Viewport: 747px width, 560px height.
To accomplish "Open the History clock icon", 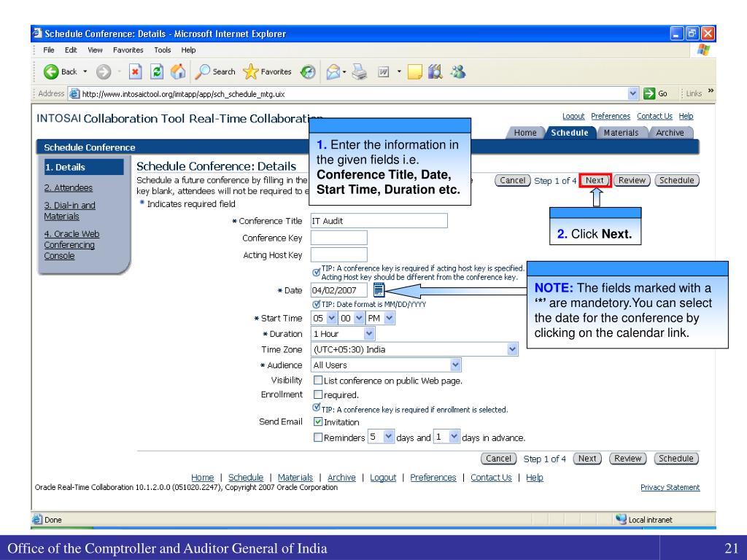I will 308,72.
